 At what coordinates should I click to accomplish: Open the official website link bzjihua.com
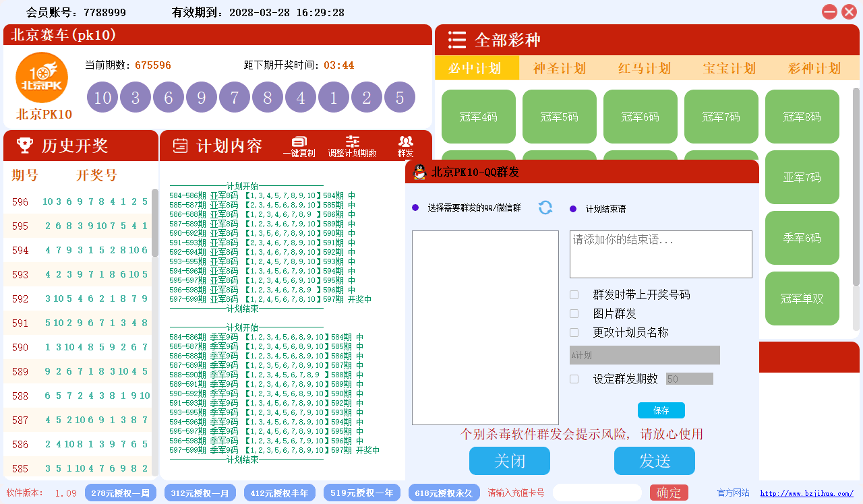click(806, 493)
